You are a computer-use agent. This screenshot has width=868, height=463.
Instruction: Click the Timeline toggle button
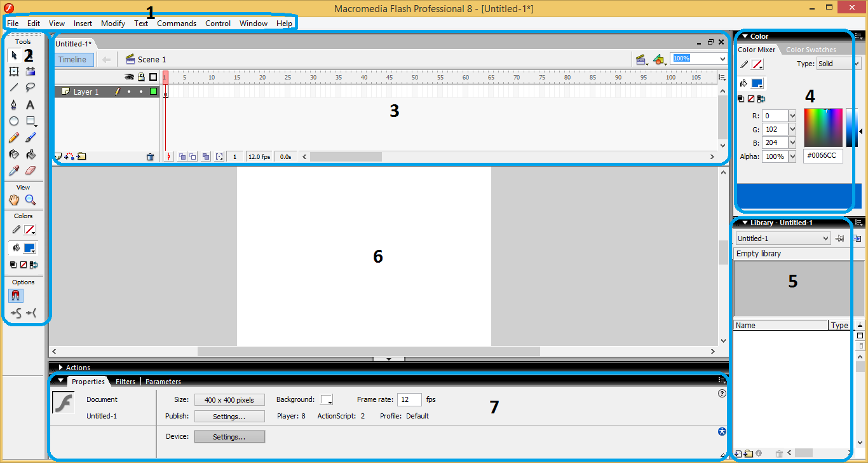point(73,60)
